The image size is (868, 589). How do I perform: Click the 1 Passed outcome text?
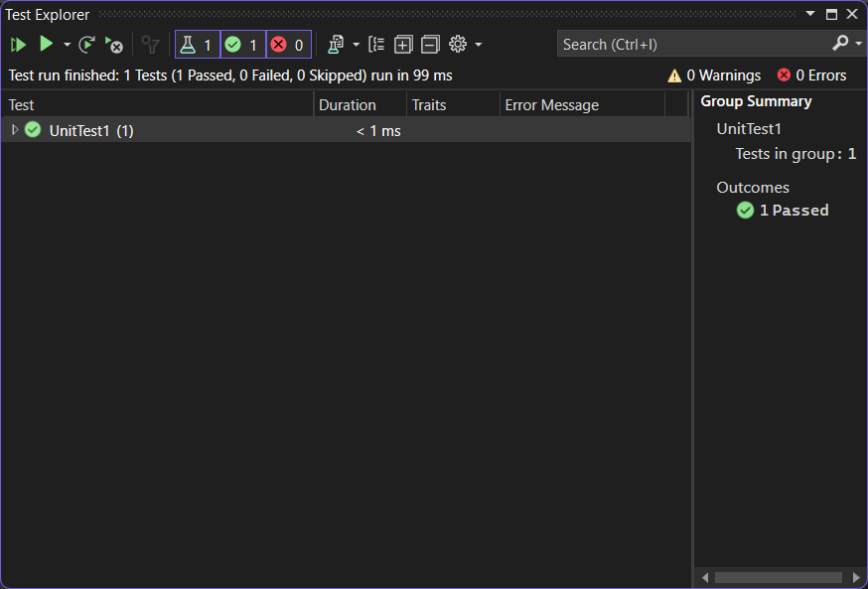click(x=794, y=211)
